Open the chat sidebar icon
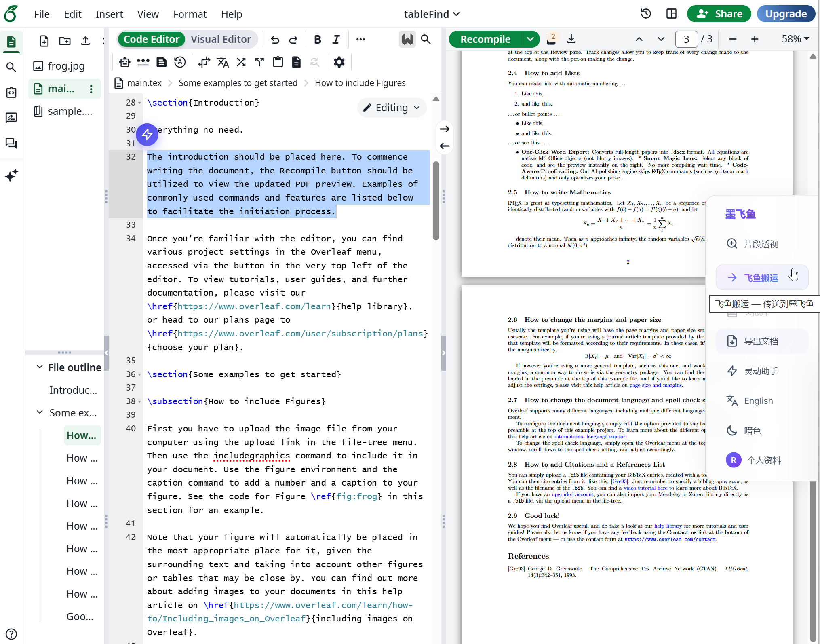 tap(11, 143)
